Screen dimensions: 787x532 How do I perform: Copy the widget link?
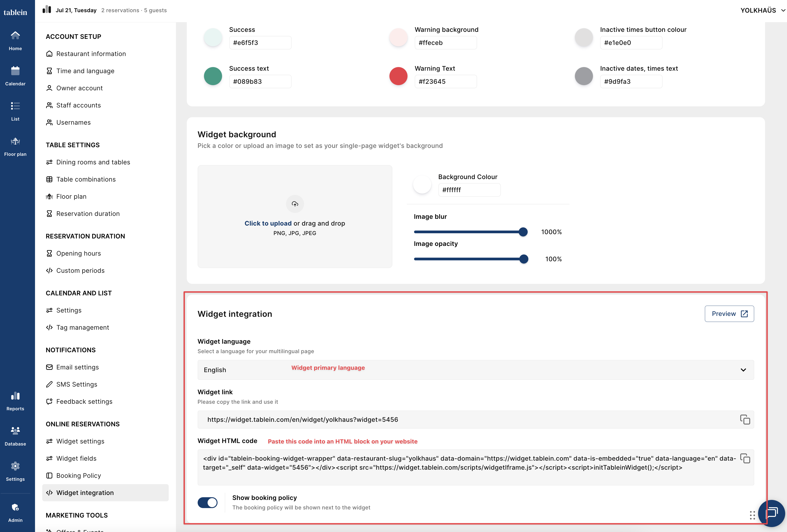coord(745,420)
